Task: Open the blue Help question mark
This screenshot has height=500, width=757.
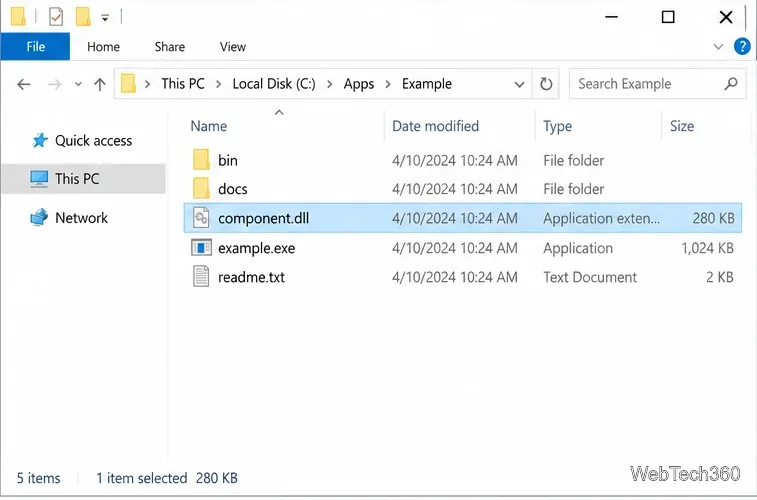Action: [x=742, y=47]
